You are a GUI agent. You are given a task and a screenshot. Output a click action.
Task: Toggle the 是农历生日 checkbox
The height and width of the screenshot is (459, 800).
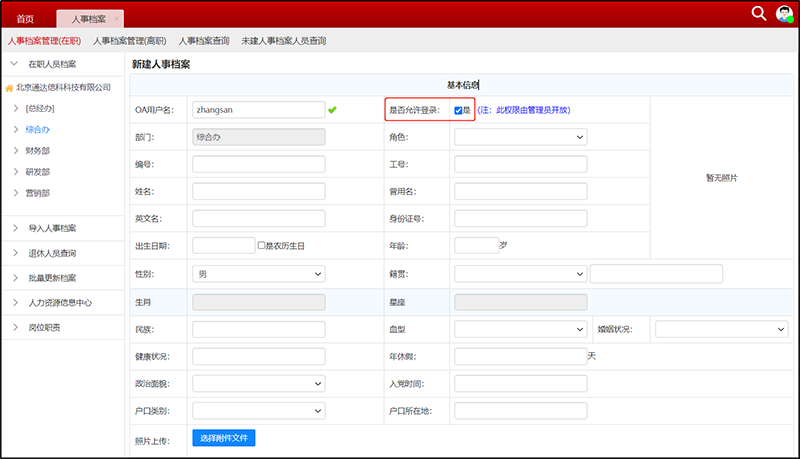pos(261,245)
